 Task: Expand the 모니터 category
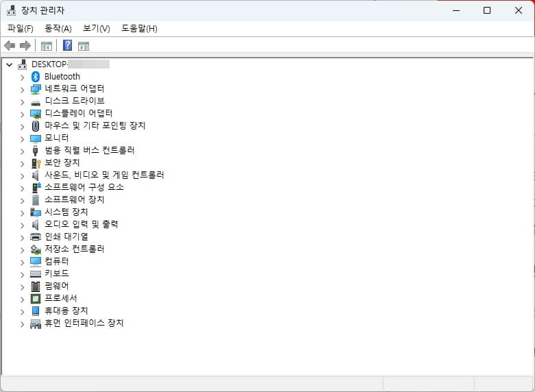click(22, 139)
